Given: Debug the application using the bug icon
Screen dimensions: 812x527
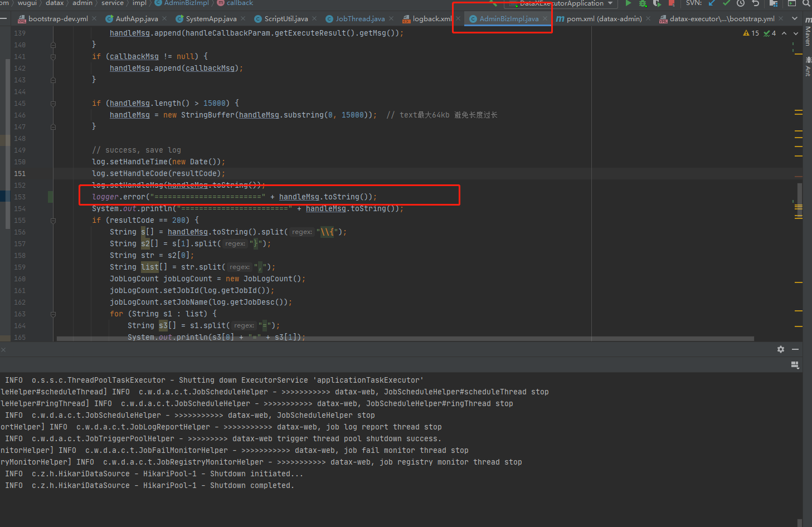Looking at the screenshot, I should (641, 3).
